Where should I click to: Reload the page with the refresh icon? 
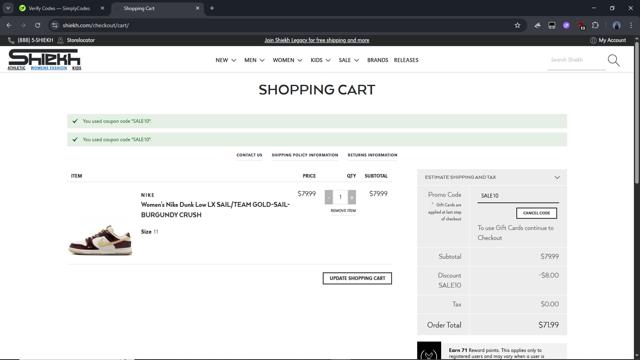tap(37, 25)
